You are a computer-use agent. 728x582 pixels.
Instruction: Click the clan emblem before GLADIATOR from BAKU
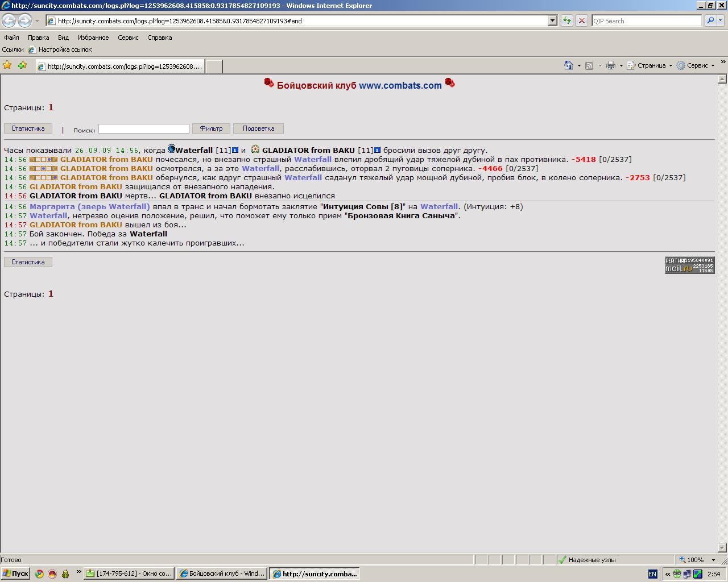255,149
